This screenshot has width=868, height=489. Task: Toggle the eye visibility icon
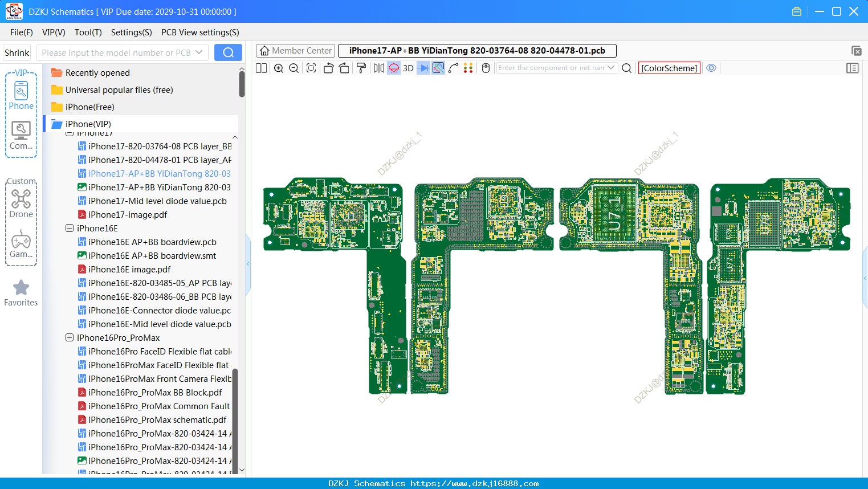(x=711, y=68)
